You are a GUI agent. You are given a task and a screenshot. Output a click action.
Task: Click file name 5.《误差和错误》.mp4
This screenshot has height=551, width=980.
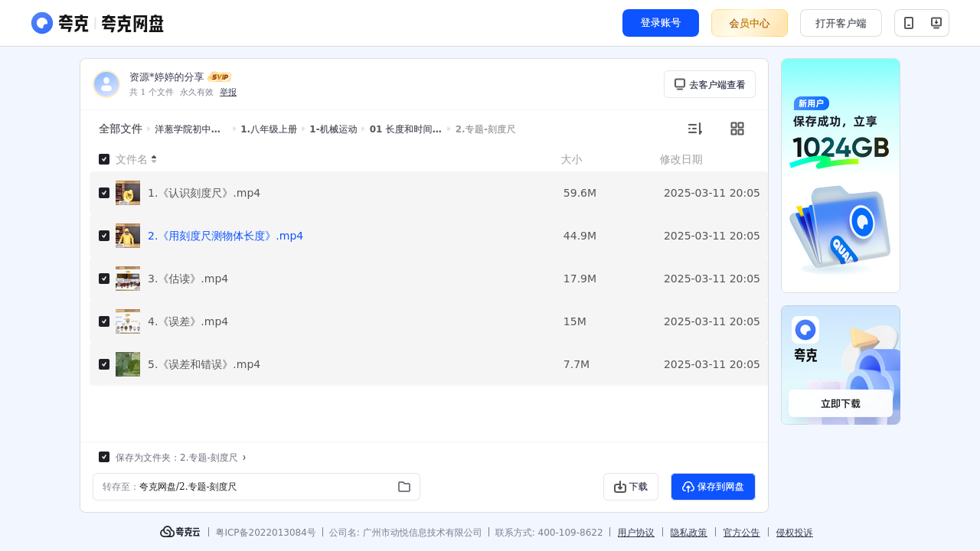point(204,364)
